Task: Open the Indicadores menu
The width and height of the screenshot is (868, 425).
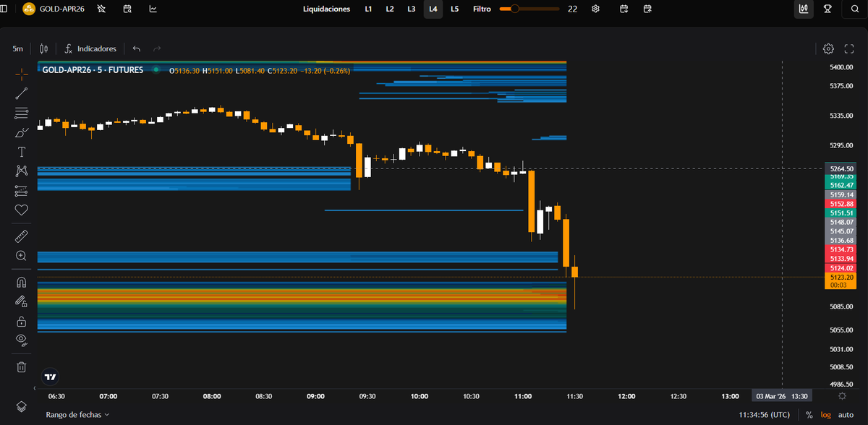Action: pos(90,49)
